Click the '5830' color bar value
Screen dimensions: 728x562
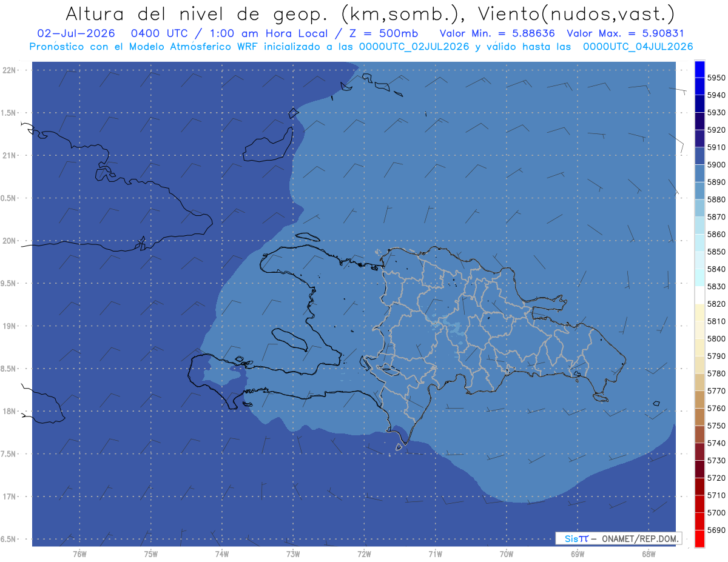pos(716,286)
